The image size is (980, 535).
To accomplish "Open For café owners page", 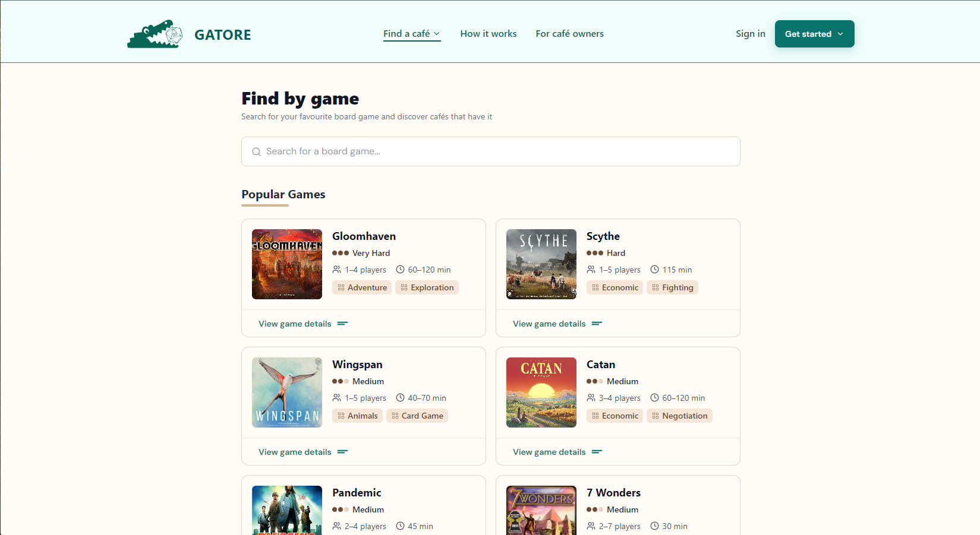I will [x=569, y=34].
